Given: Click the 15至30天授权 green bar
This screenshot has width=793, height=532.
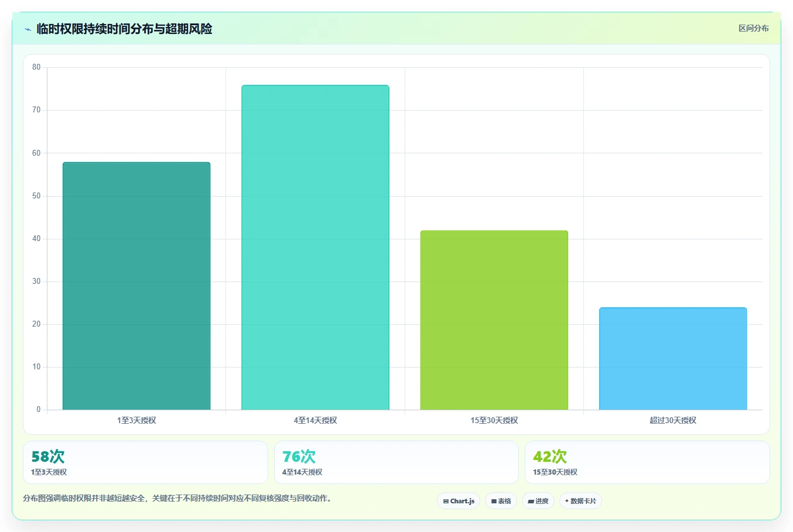Looking at the screenshot, I should pyautogui.click(x=494, y=320).
